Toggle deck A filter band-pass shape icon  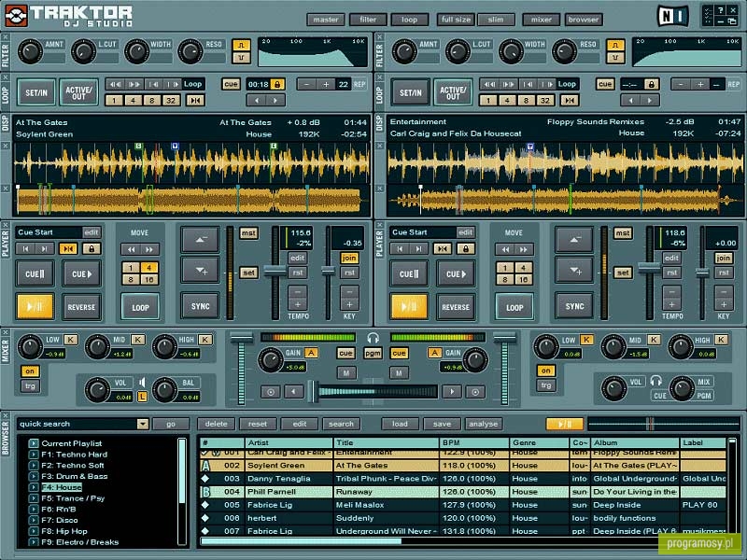click(241, 46)
